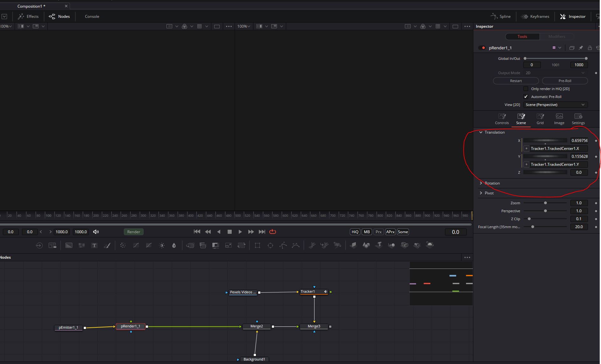Add a Background node from toolbar
This screenshot has height=364, width=601.
[x=69, y=245]
